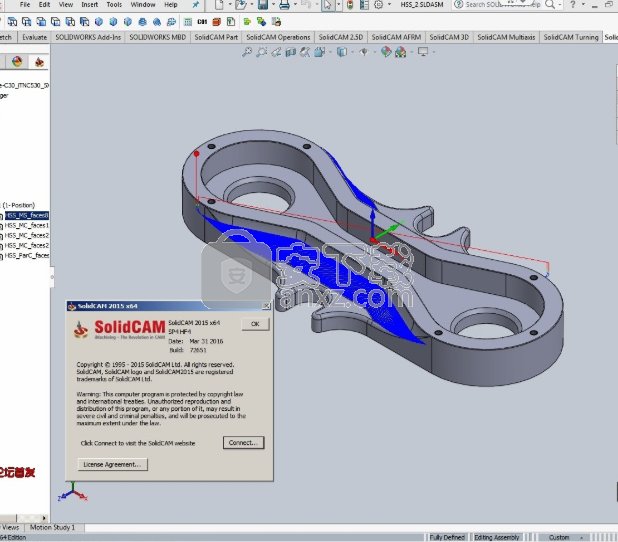This screenshot has width=618, height=542.
Task: Open the View Orientation cube icon
Action: (320, 52)
